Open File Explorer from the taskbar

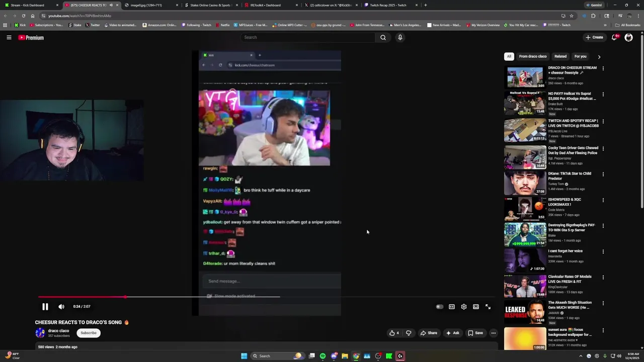pyautogui.click(x=345, y=356)
